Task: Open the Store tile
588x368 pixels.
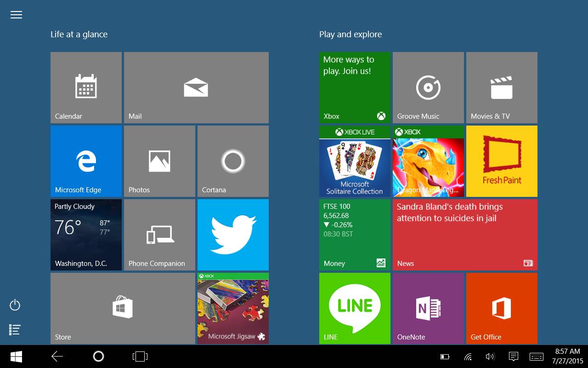Action: pyautogui.click(x=123, y=308)
